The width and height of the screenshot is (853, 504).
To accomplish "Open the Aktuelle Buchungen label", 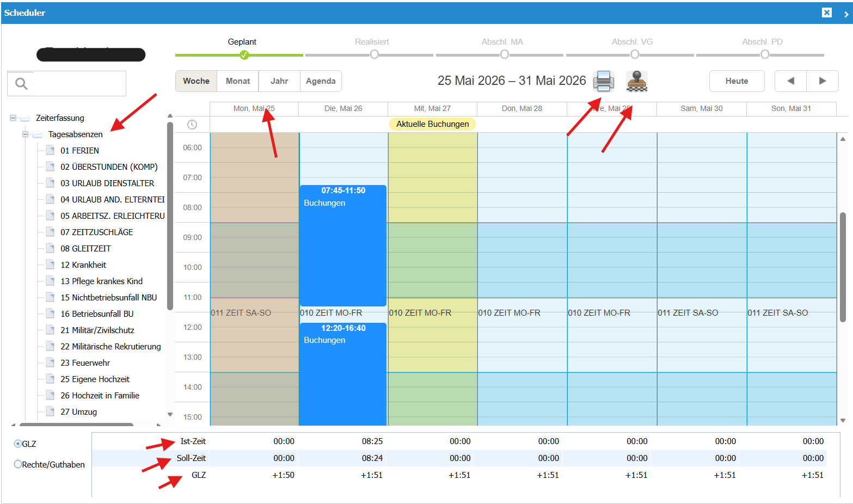I will point(432,124).
